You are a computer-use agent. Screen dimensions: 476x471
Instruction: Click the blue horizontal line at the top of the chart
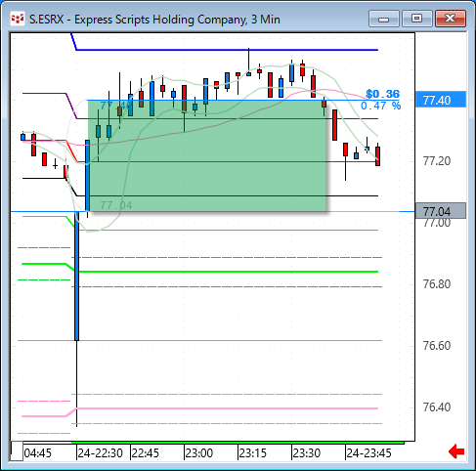coord(227,50)
